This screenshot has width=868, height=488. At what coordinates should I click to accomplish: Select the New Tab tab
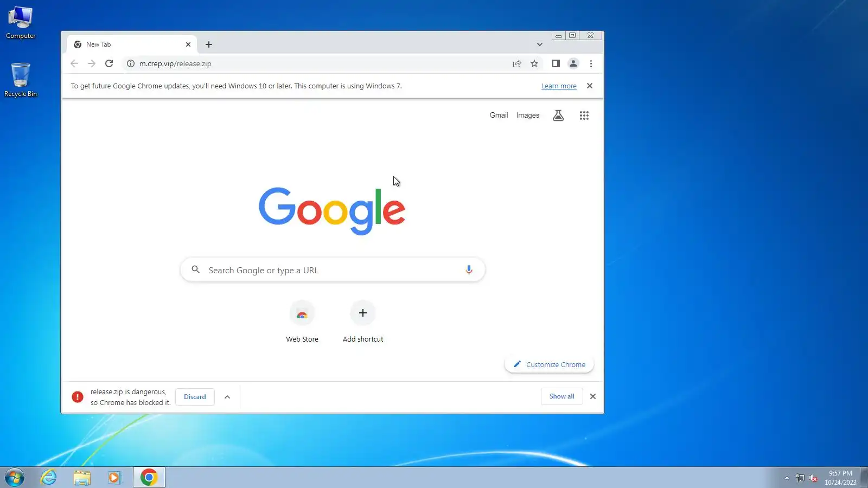[x=131, y=44]
